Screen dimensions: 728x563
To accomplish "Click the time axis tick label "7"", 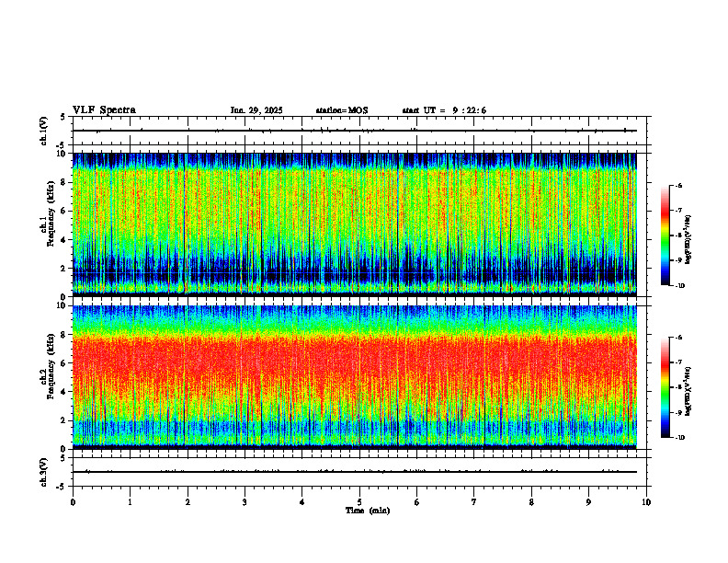I will (474, 502).
